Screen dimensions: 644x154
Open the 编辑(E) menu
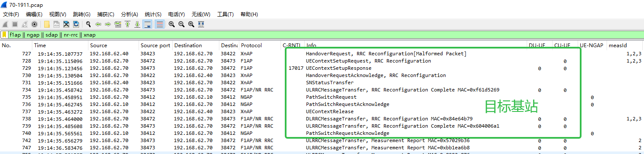tap(34, 14)
